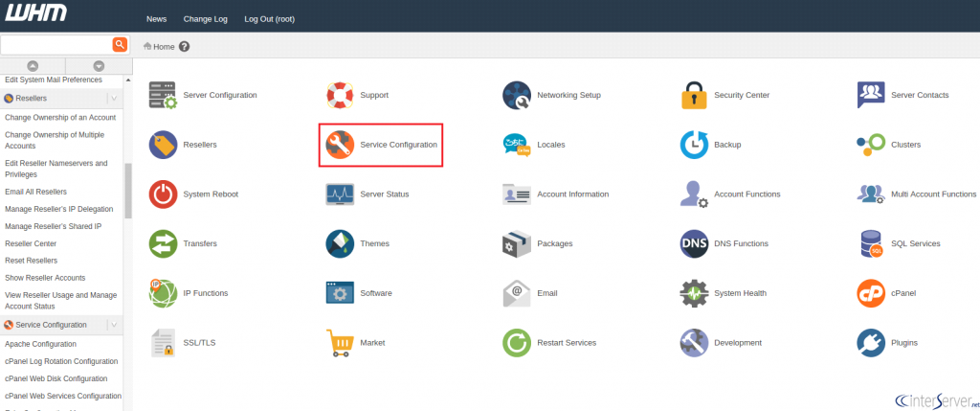This screenshot has width=980, height=411.
Task: Open the IP Functions globe icon
Action: [x=163, y=293]
